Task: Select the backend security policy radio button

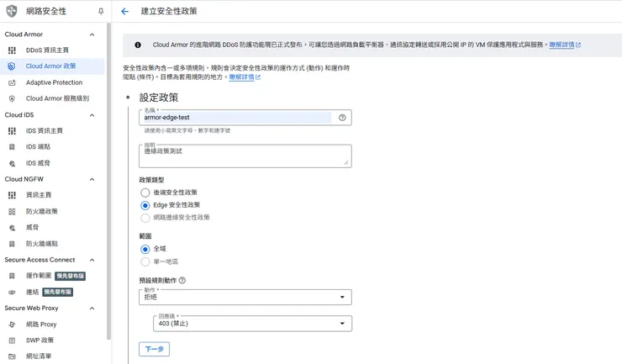Action: (x=145, y=193)
